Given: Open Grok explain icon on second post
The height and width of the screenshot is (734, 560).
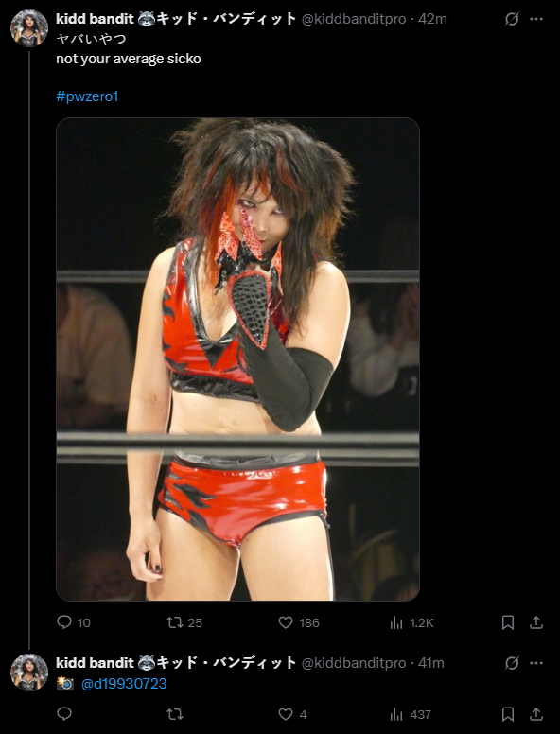Looking at the screenshot, I should (512, 663).
